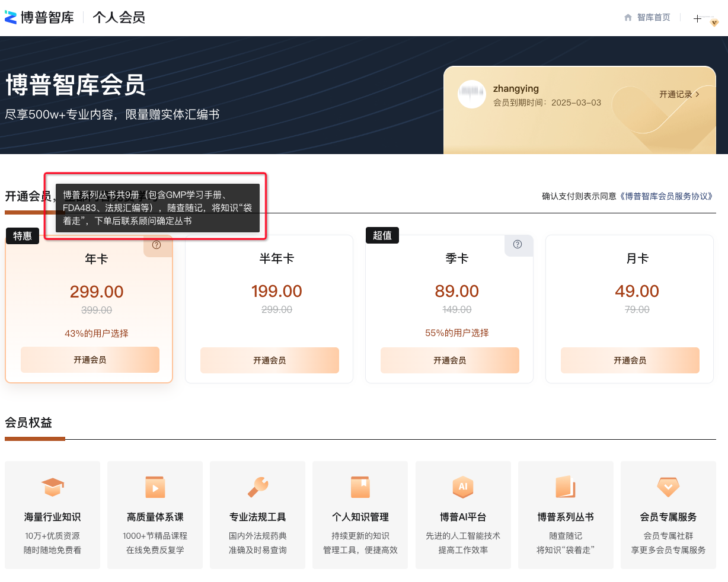Select the 月卡 plan card title
The width and height of the screenshot is (728, 582).
[x=637, y=258]
